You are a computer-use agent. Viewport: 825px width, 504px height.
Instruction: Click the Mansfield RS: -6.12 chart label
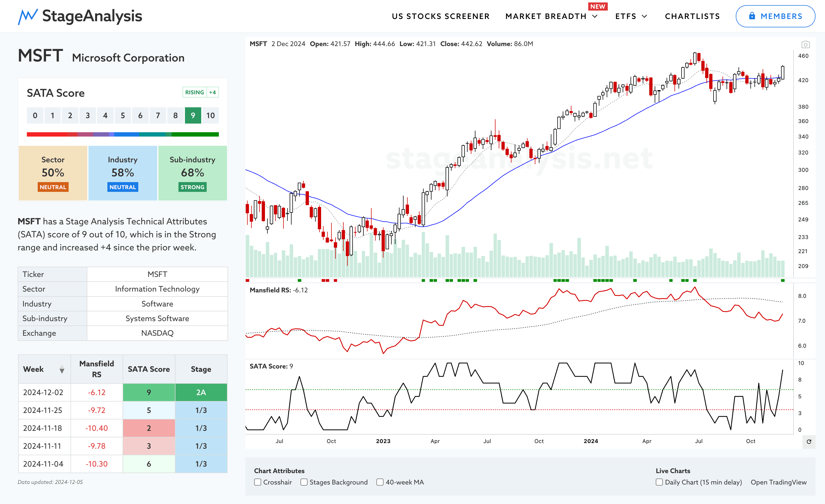pos(279,290)
